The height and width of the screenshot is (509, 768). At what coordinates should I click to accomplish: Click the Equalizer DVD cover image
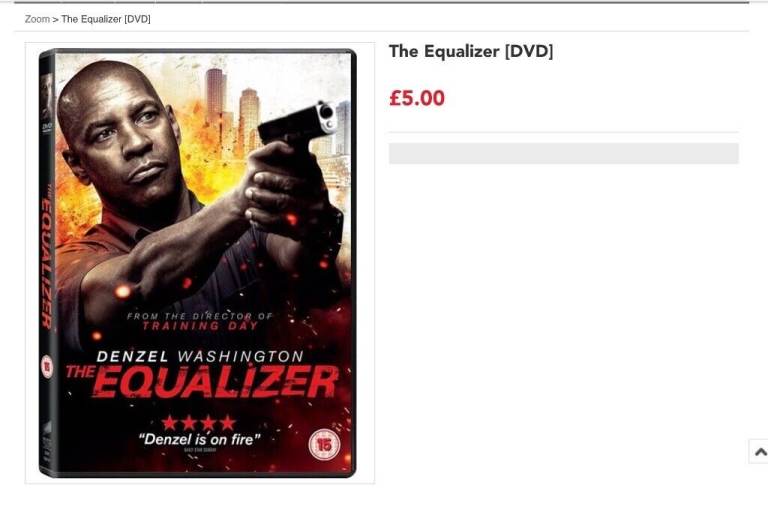[197, 263]
